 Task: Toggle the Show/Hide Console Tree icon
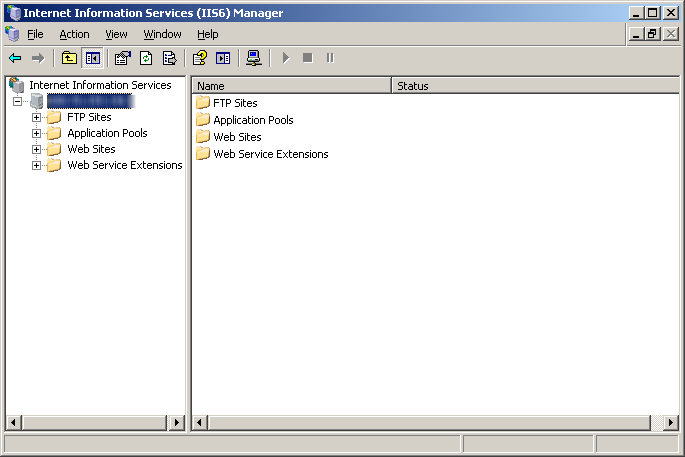pos(93,58)
